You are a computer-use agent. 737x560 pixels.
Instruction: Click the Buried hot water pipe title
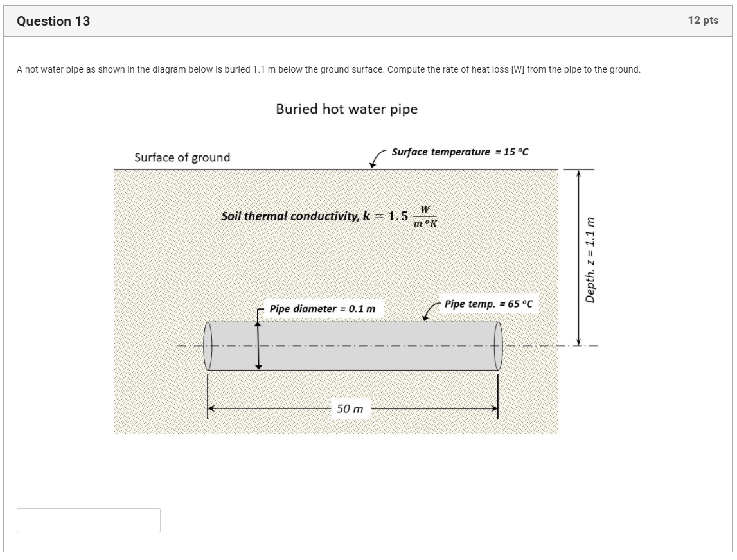pyautogui.click(x=347, y=109)
